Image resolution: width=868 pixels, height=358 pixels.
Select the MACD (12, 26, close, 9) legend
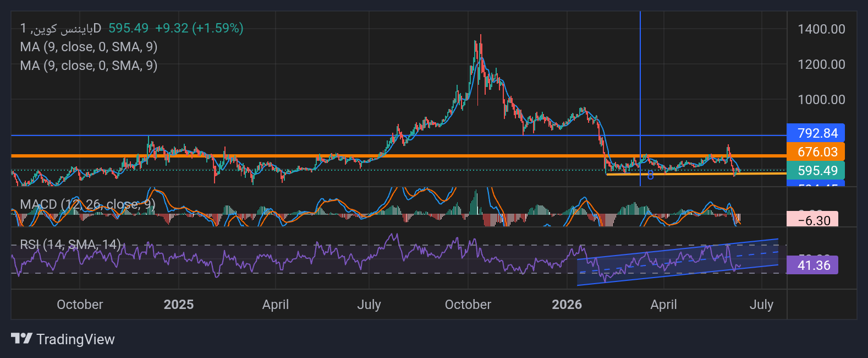(x=88, y=204)
